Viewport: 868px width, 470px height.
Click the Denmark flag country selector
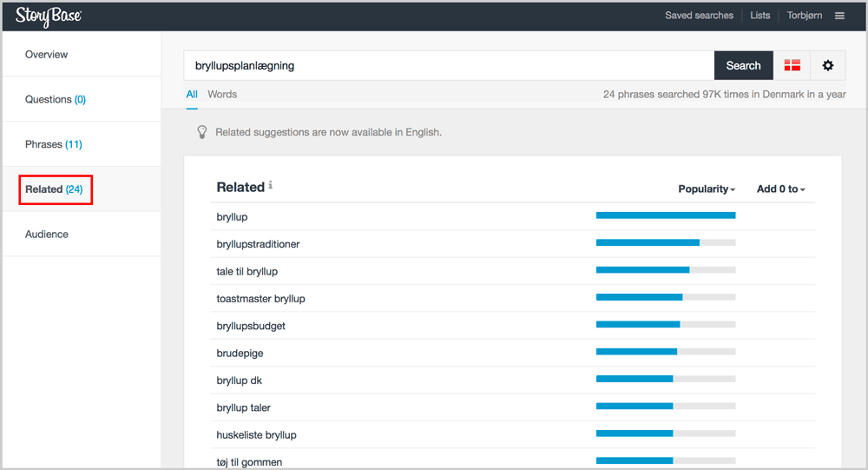click(x=792, y=65)
